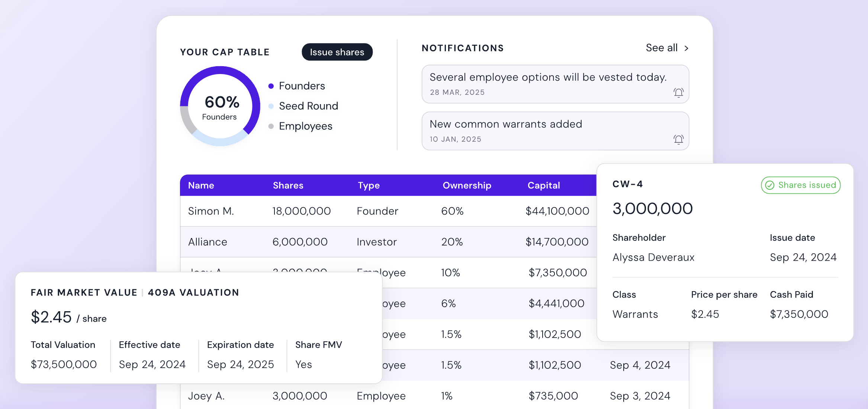Select the Employees legend dot

pyautogui.click(x=271, y=126)
